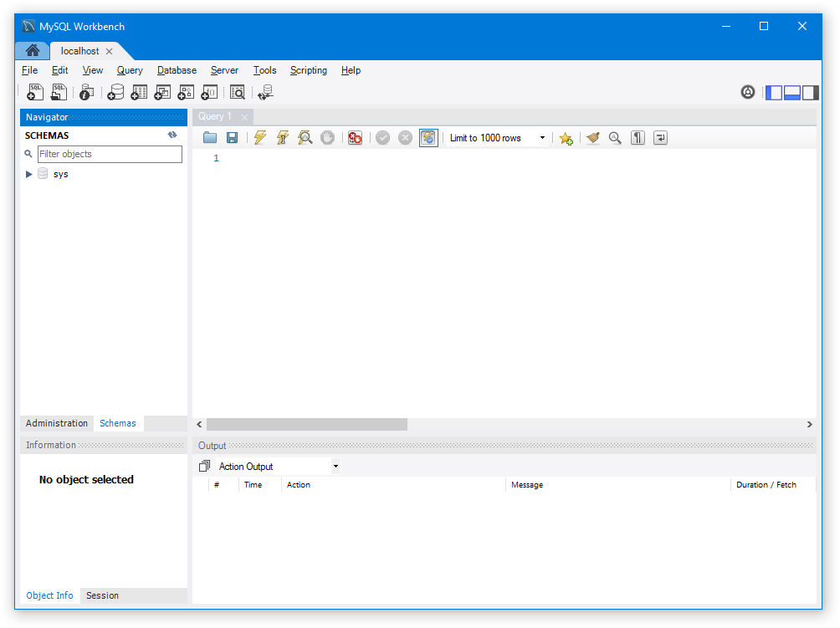Save the script using the floppy disk icon
The height and width of the screenshot is (628, 840).
[233, 138]
